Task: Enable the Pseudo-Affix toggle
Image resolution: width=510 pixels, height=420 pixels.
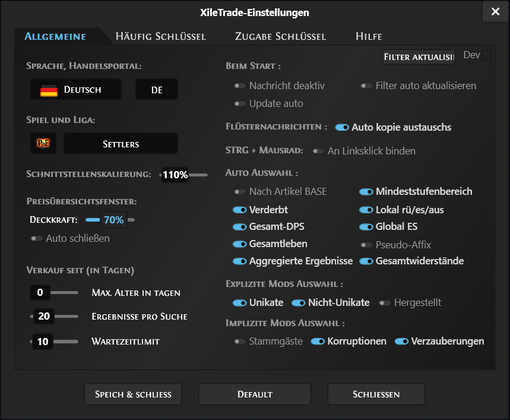Action: coord(366,245)
